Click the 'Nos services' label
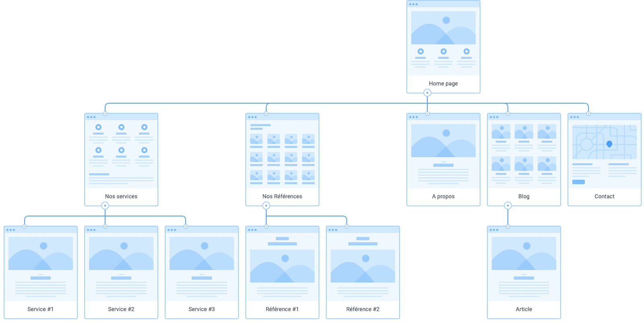The width and height of the screenshot is (644, 324). [x=121, y=196]
